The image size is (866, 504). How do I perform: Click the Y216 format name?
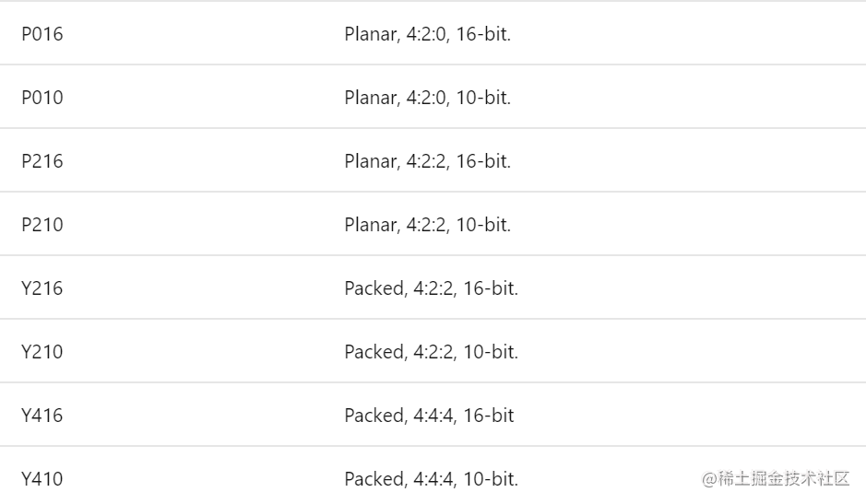(x=42, y=288)
